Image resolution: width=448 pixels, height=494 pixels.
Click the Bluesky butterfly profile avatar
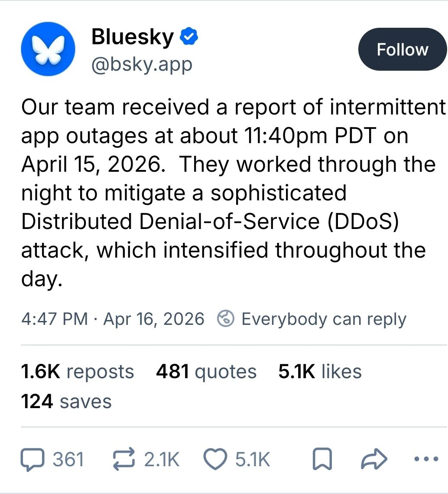(x=48, y=49)
